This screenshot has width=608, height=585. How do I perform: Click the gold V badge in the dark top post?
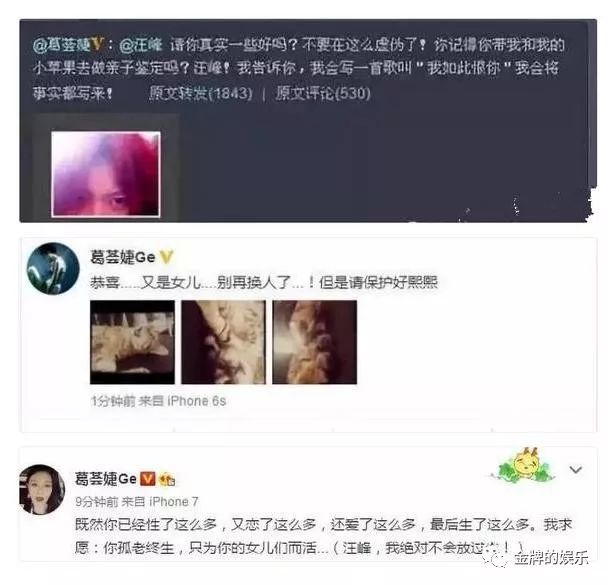click(x=97, y=45)
